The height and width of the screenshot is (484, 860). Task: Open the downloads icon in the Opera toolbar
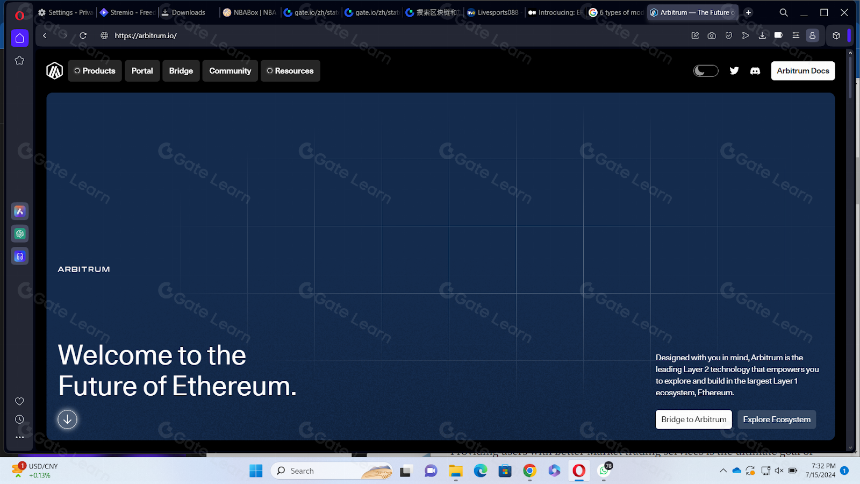click(x=762, y=36)
